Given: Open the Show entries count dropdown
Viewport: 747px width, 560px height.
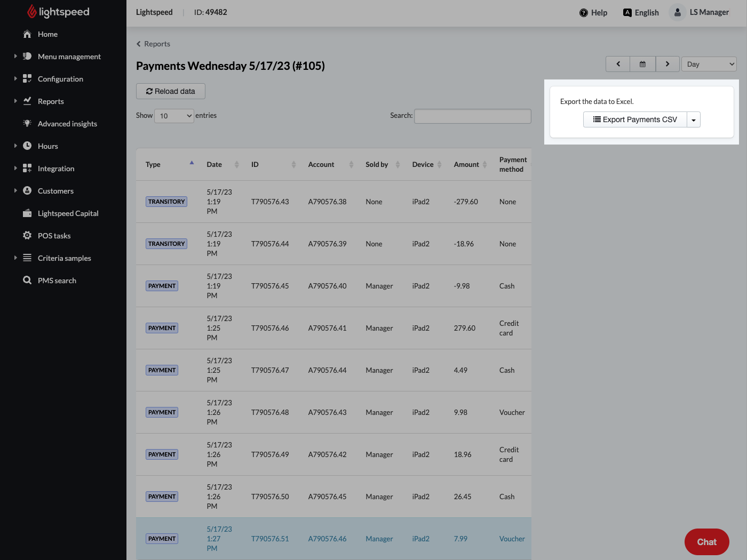Looking at the screenshot, I should click(174, 116).
